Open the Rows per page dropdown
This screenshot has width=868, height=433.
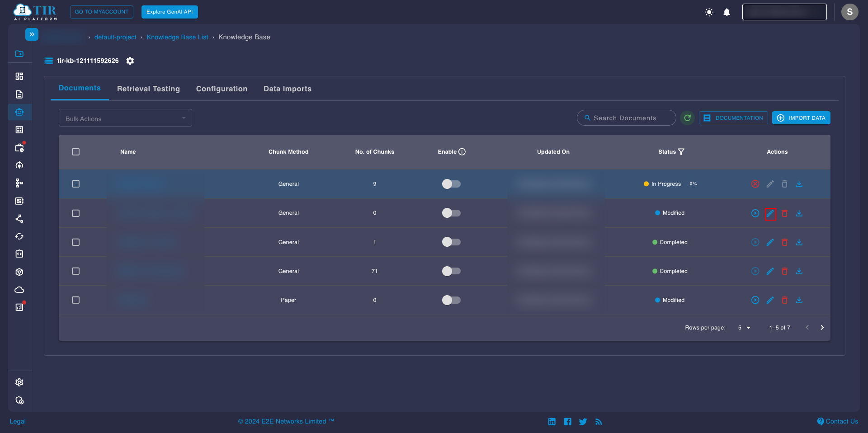(x=744, y=328)
